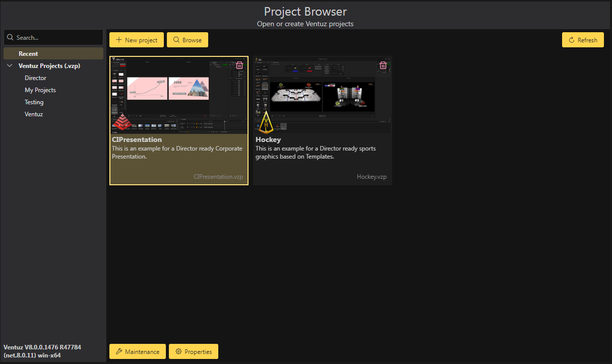Image resolution: width=612 pixels, height=364 pixels.
Task: Open Maintenance via the wrench icon
Action: point(119,352)
